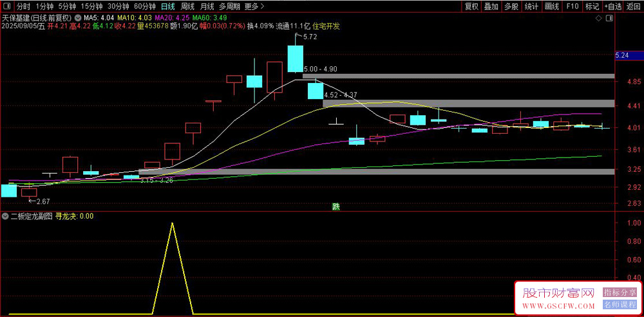Screen dimensions: 644x317
Task: Click the 5.24 price tag on axis
Action: pyautogui.click(x=629, y=56)
